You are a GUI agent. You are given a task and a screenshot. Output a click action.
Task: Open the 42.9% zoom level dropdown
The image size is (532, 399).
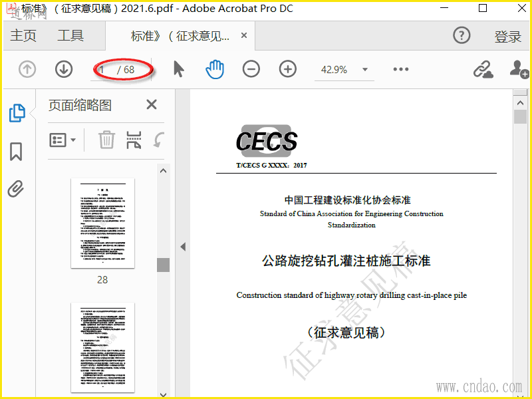coord(365,70)
